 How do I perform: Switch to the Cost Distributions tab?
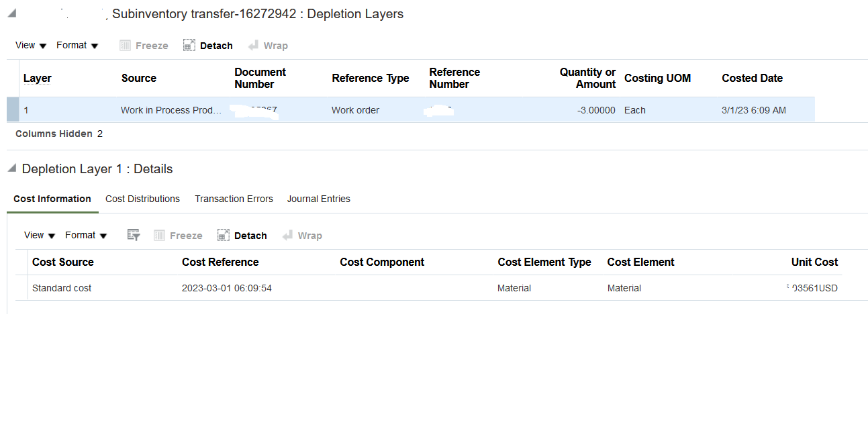(142, 199)
